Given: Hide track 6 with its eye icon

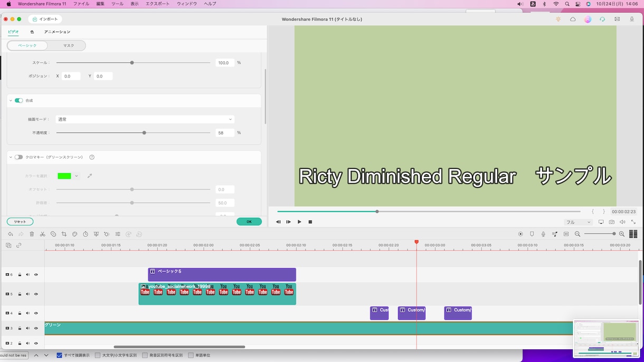Looking at the screenshot, I should click(36, 275).
